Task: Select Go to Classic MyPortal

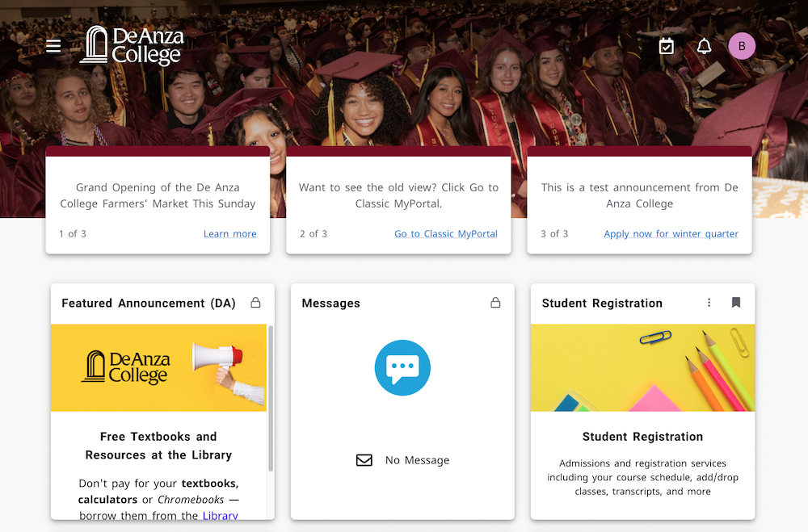Action: click(445, 233)
